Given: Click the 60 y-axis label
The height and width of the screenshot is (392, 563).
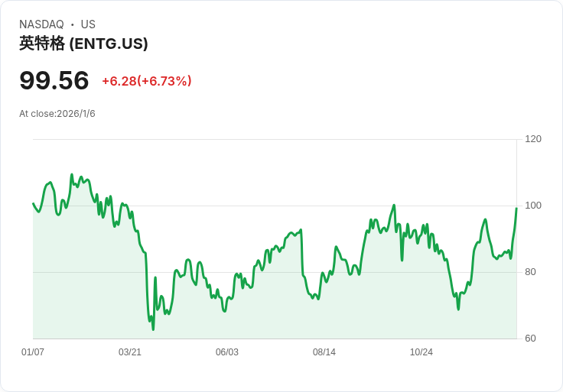Looking at the screenshot, I should tap(530, 339).
